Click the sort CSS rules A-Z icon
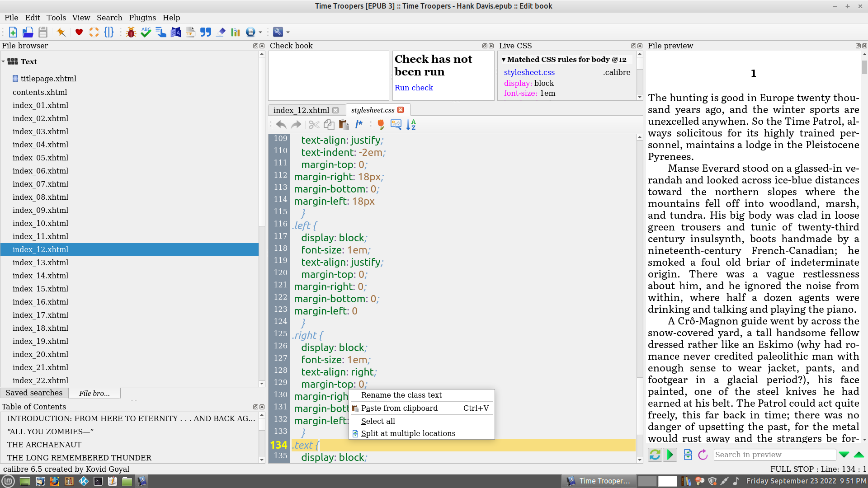The width and height of the screenshot is (868, 488). coord(411,125)
